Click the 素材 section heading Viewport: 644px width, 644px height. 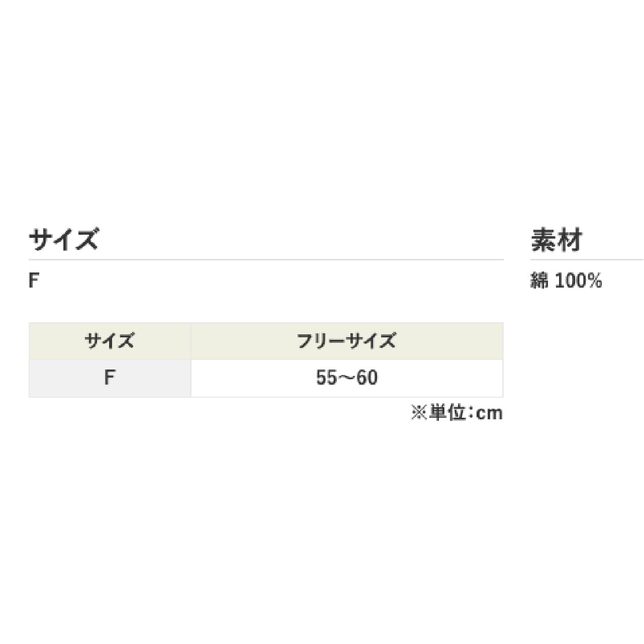[557, 240]
